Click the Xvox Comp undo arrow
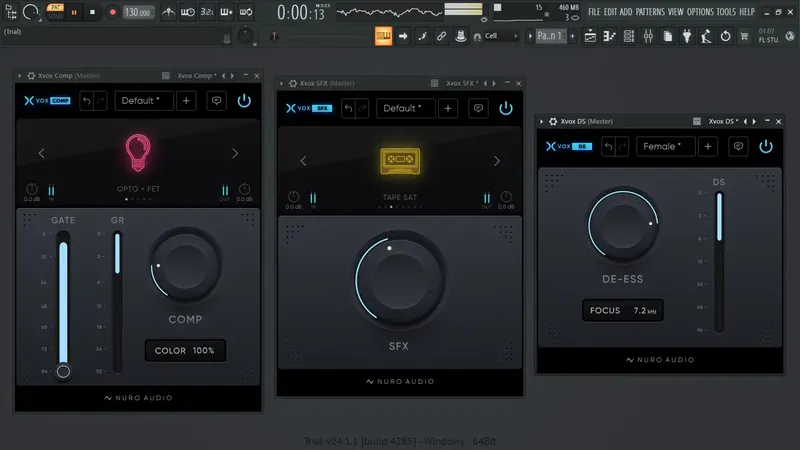Viewport: 800px width, 450px height. tap(87, 101)
